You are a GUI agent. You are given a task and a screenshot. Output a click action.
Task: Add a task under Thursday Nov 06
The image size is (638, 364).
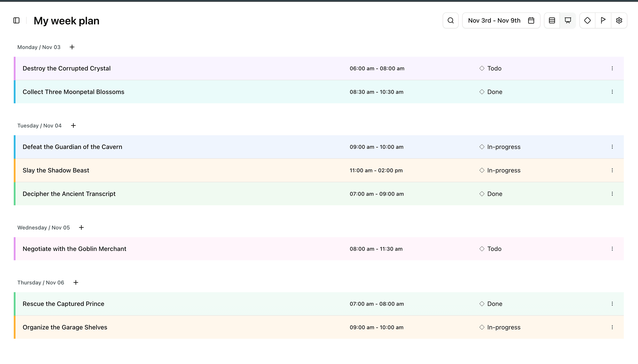coord(76,282)
